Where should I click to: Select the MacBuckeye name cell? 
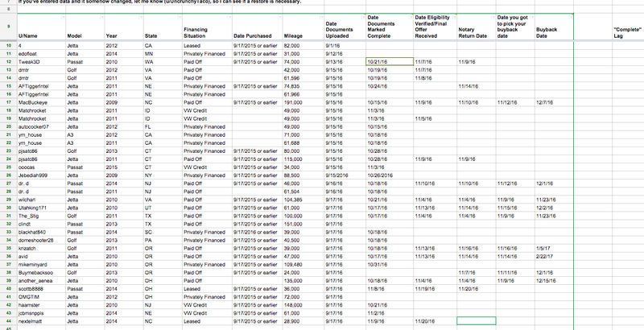[x=41, y=102]
